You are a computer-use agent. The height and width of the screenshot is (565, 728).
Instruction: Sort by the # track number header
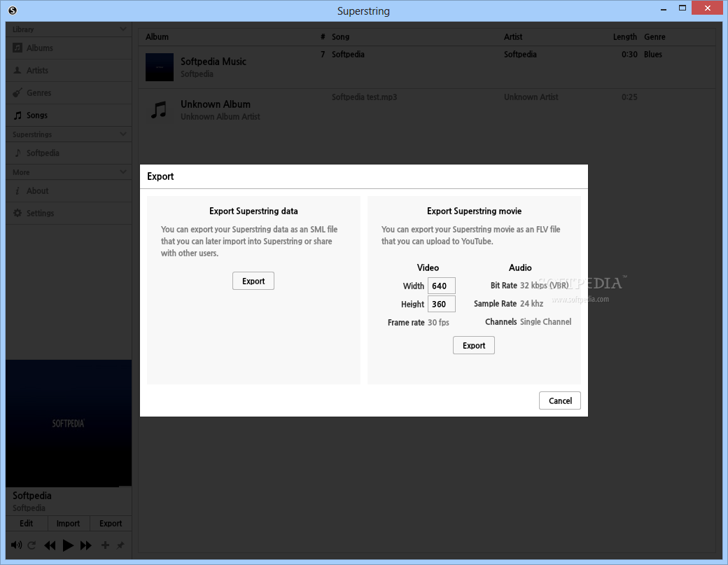click(x=323, y=36)
